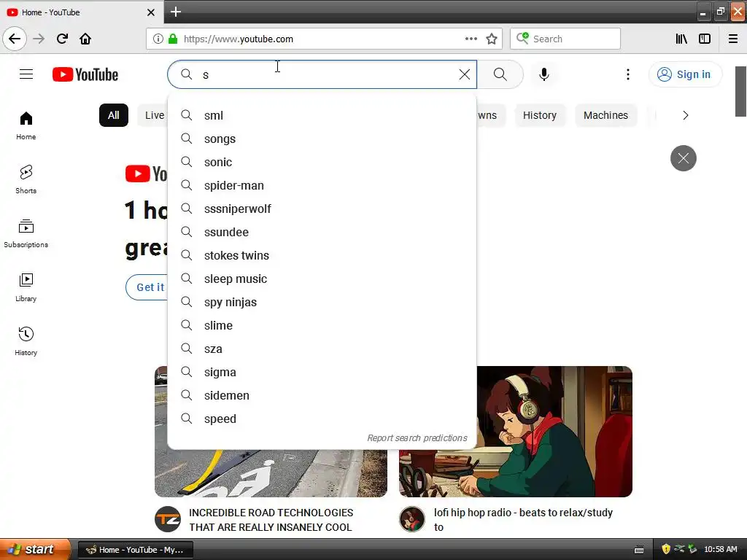The width and height of the screenshot is (747, 560).
Task: Pick the 'sidemen' suggestion
Action: pyautogui.click(x=322, y=395)
